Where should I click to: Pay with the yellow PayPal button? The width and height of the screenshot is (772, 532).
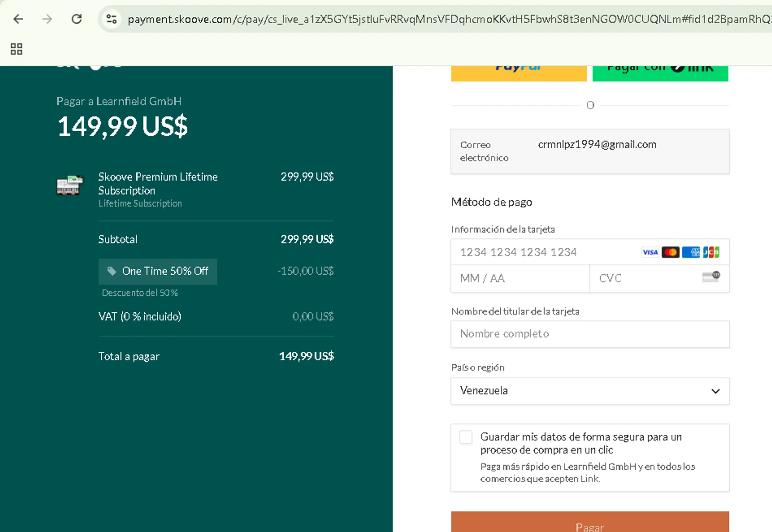(519, 73)
